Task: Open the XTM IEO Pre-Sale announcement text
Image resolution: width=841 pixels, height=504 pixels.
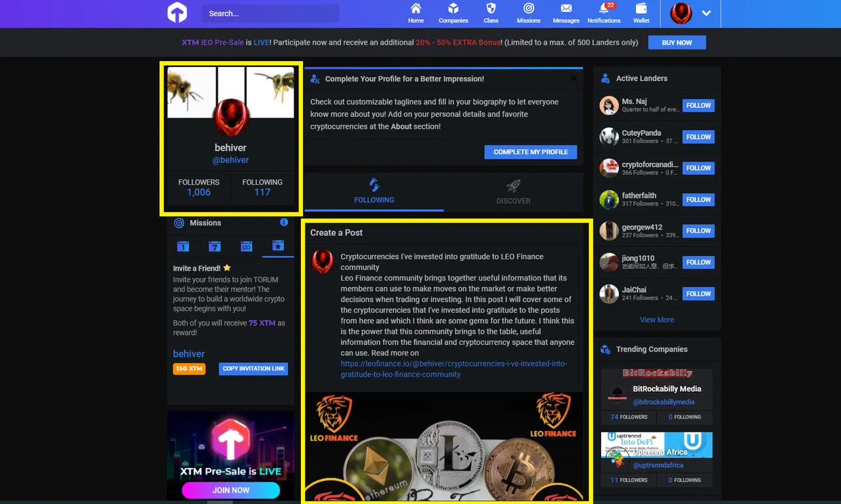Action: tap(410, 43)
